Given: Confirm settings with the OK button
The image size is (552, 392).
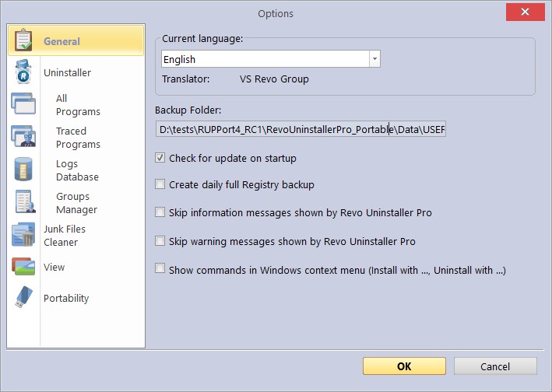Looking at the screenshot, I should [404, 366].
